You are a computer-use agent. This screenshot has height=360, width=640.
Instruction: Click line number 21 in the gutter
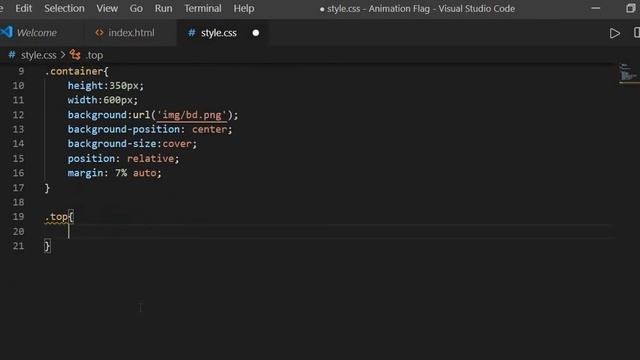[x=18, y=246]
